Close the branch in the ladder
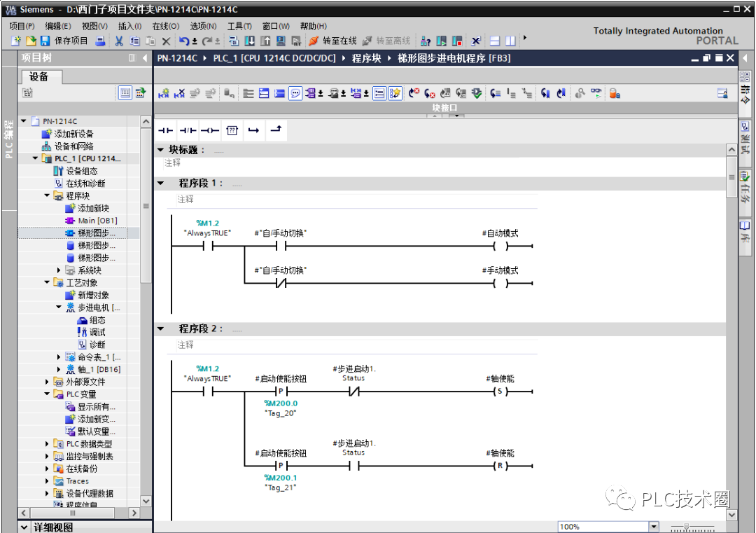 pos(276,130)
